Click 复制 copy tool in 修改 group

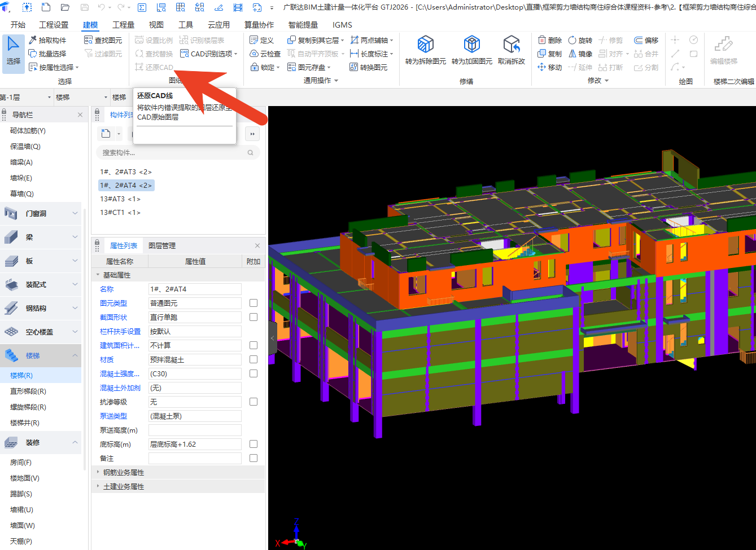[549, 54]
